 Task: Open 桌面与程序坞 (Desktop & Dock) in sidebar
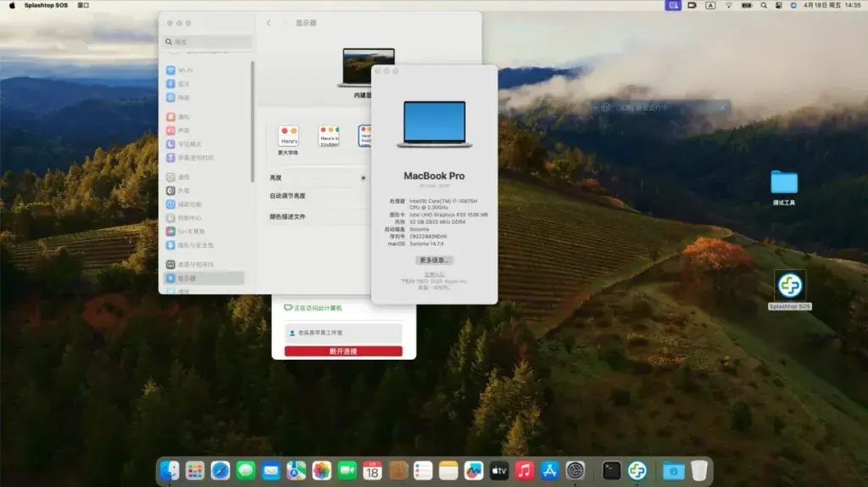tap(190, 264)
